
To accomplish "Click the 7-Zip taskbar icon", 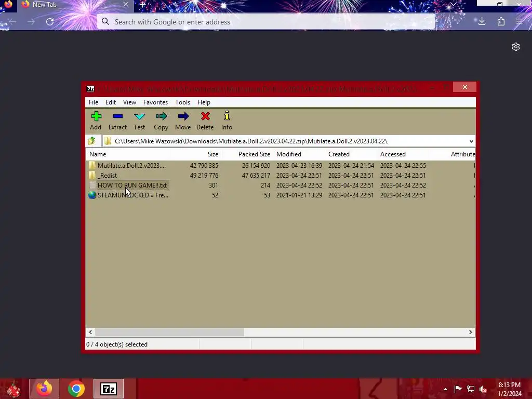I will click(109, 389).
